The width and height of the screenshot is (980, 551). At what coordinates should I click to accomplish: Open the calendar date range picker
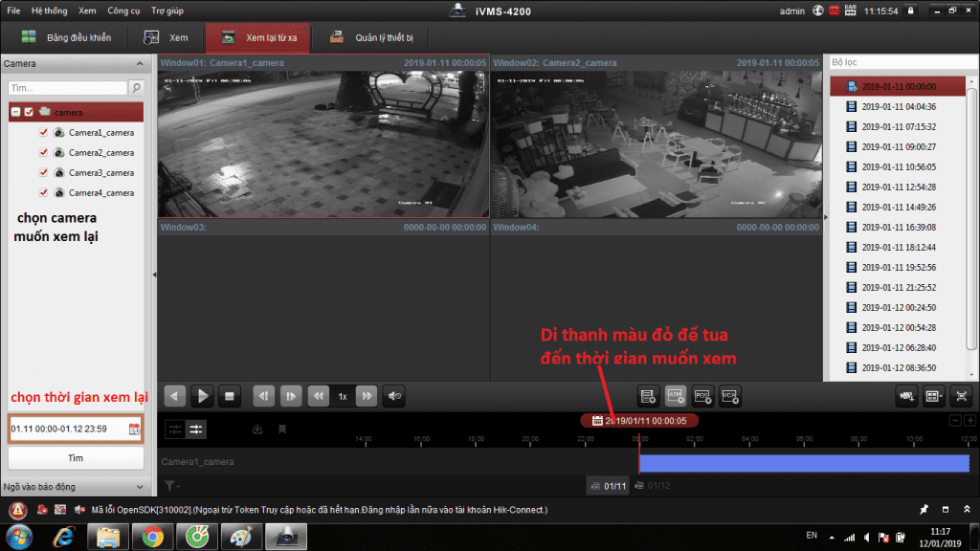point(134,430)
